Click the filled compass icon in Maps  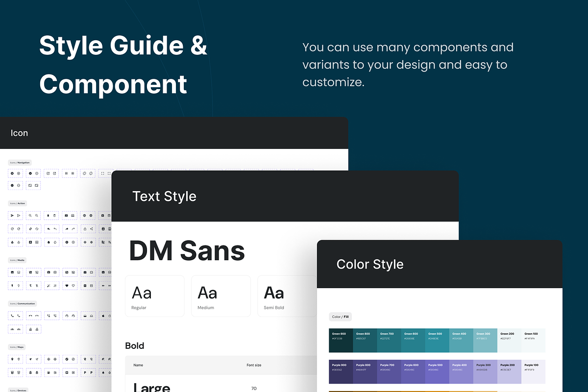pyautogui.click(x=67, y=359)
